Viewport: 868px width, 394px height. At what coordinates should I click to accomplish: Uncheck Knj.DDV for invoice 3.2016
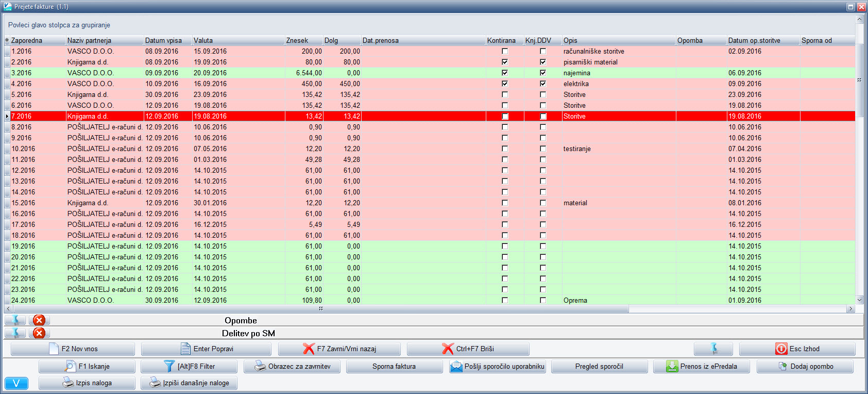(543, 73)
